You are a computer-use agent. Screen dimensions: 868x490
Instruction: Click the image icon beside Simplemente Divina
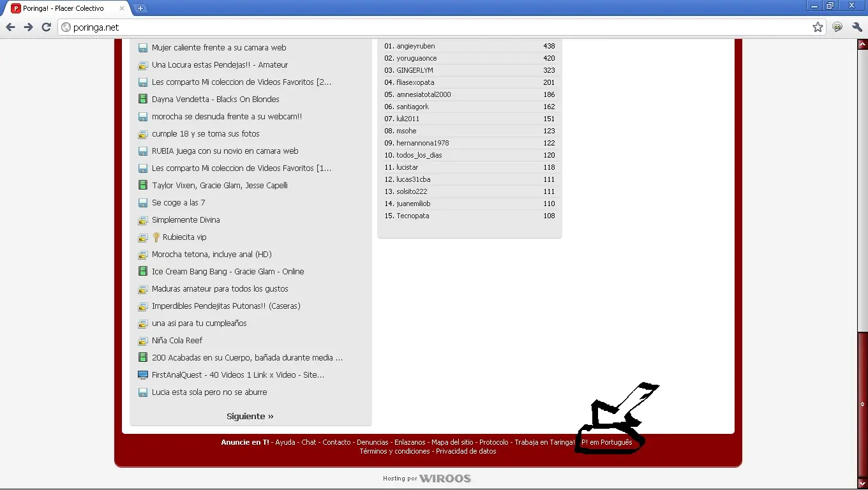click(x=143, y=220)
